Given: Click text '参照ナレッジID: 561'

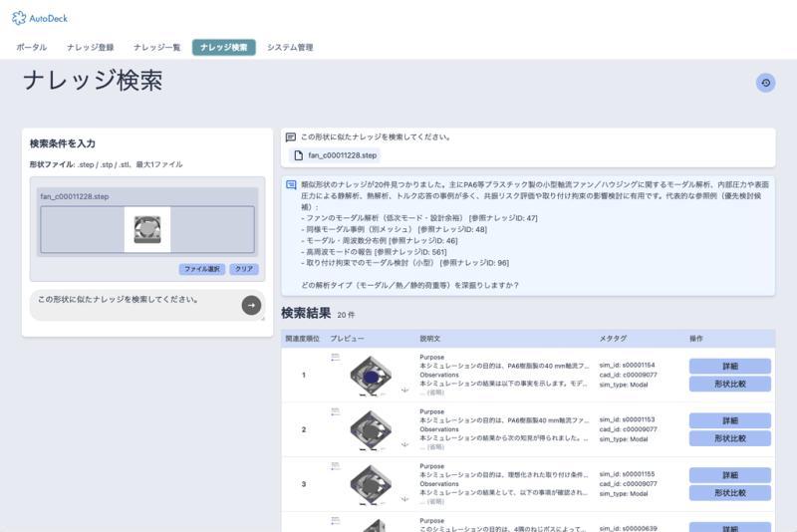Looking at the screenshot, I should 410,251.
